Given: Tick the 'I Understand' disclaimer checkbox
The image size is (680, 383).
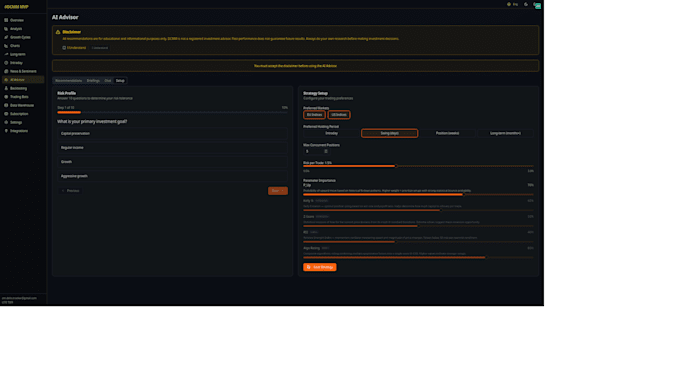Looking at the screenshot, I should [x=64, y=48].
